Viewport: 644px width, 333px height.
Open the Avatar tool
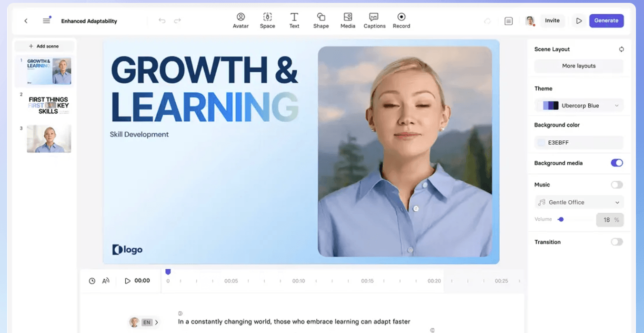click(241, 20)
